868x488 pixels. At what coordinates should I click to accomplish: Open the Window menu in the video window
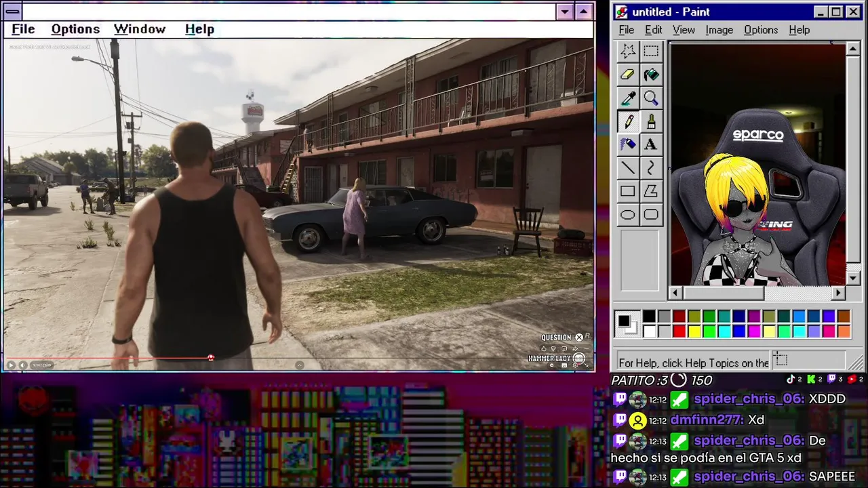tap(140, 29)
